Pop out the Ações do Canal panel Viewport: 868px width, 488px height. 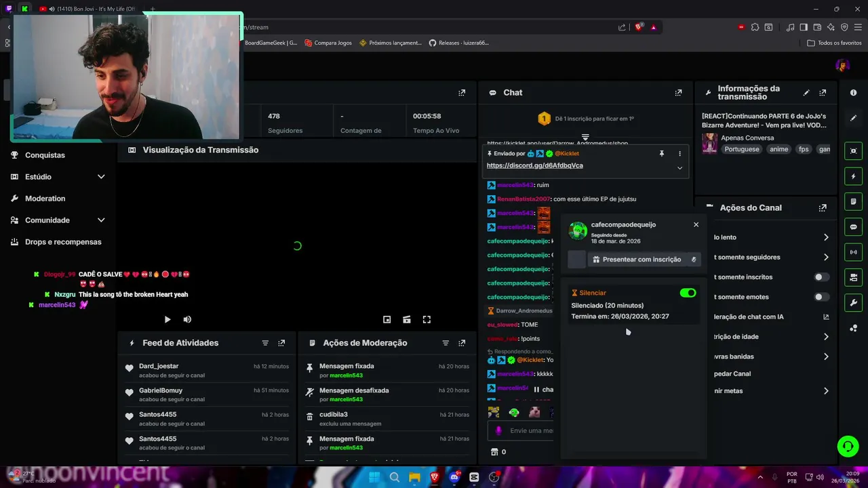point(823,208)
